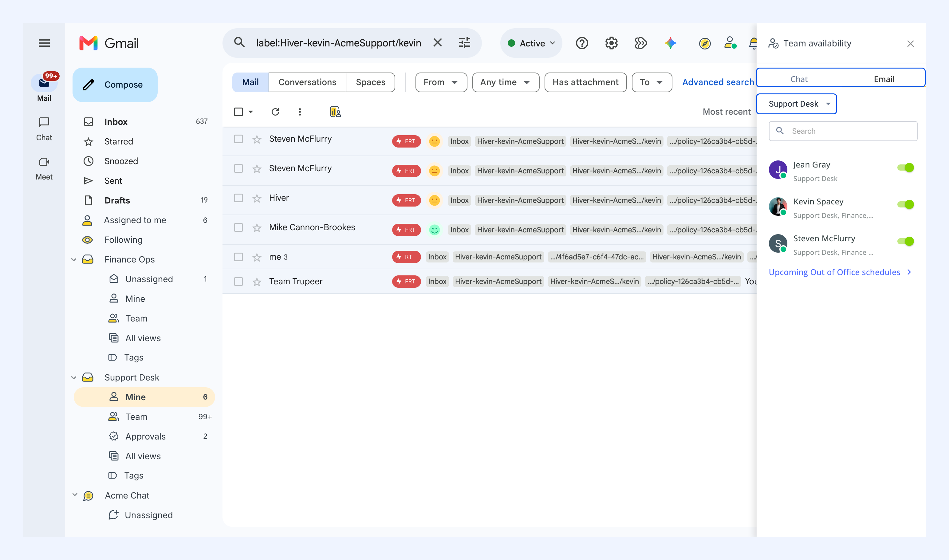Open the select-all dropdown arrow
The image size is (949, 560).
[250, 112]
